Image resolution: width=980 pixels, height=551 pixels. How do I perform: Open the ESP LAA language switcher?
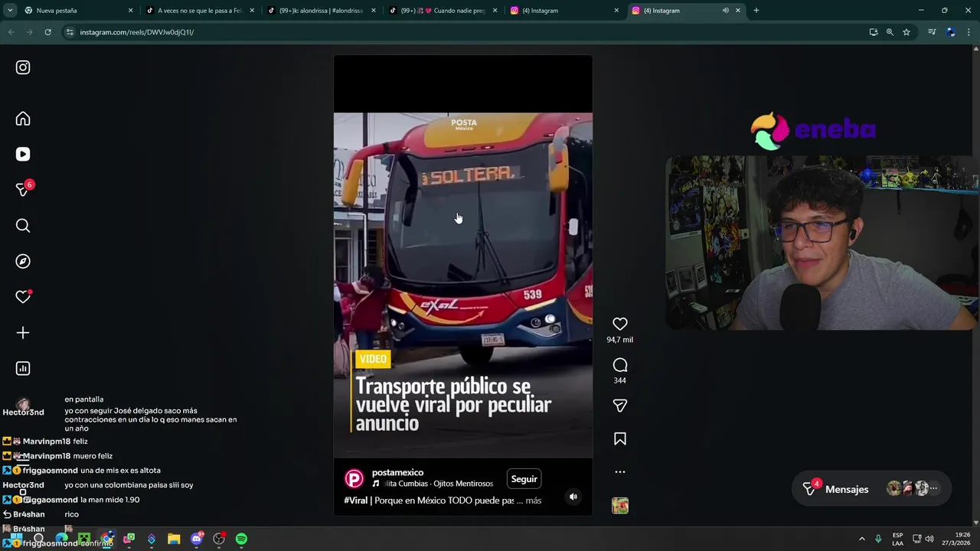(897, 539)
